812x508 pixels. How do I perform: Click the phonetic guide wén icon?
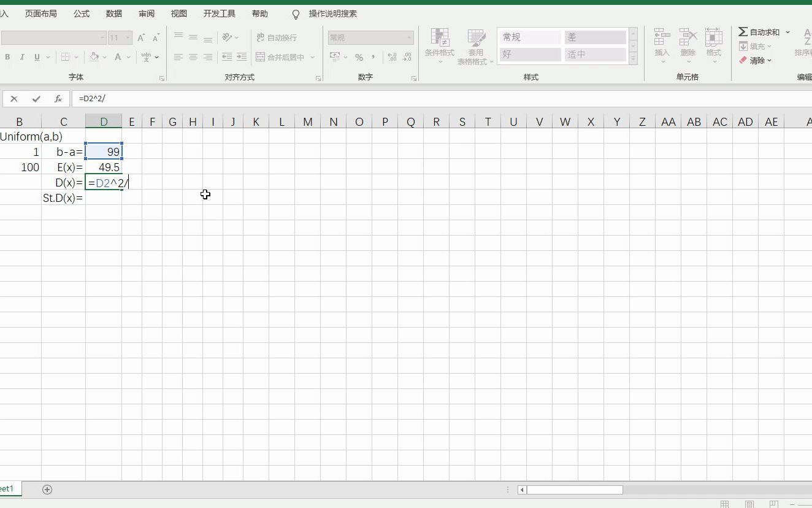click(146, 57)
